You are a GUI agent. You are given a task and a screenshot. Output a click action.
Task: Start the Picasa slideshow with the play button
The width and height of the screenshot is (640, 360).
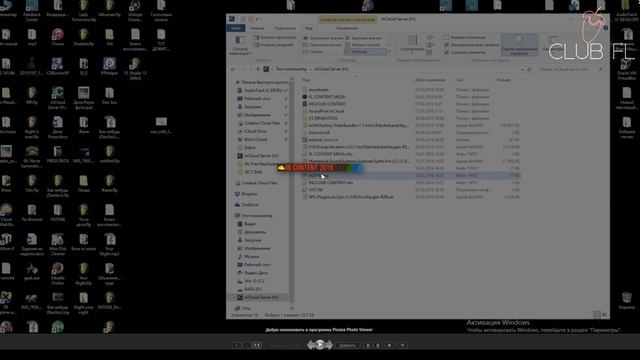click(320, 345)
